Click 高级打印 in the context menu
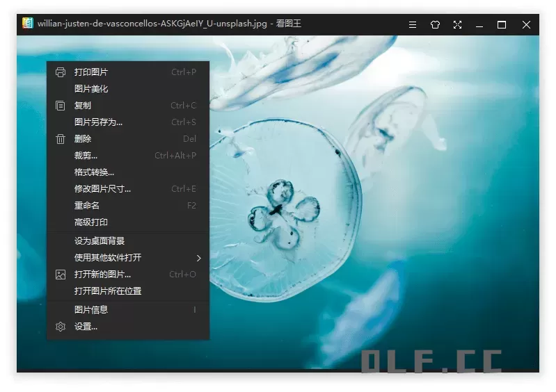Viewport: 556px width, 392px height. pyautogui.click(x=91, y=222)
